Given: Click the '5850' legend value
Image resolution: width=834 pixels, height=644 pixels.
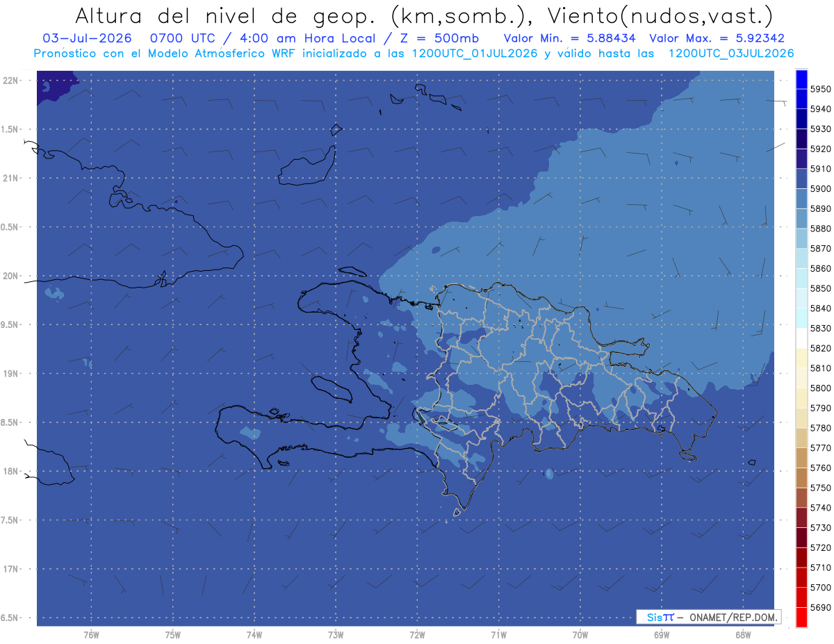Looking at the screenshot, I should [x=821, y=288].
